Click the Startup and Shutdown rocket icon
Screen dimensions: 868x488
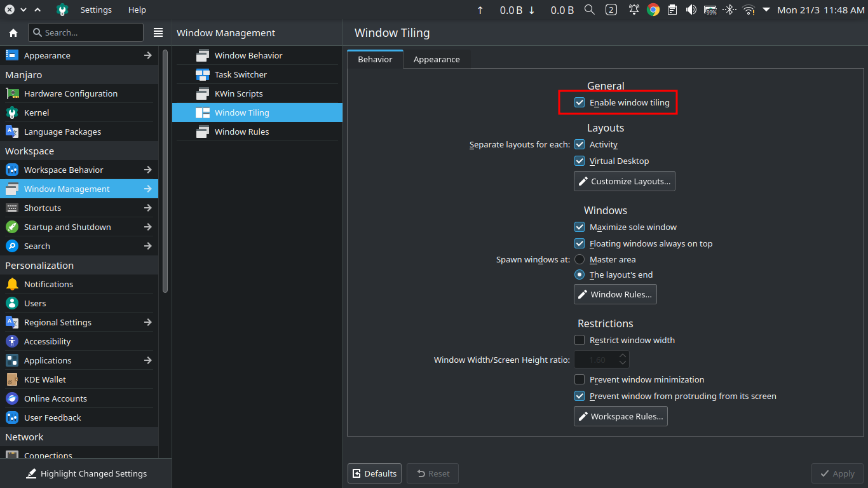(12, 227)
